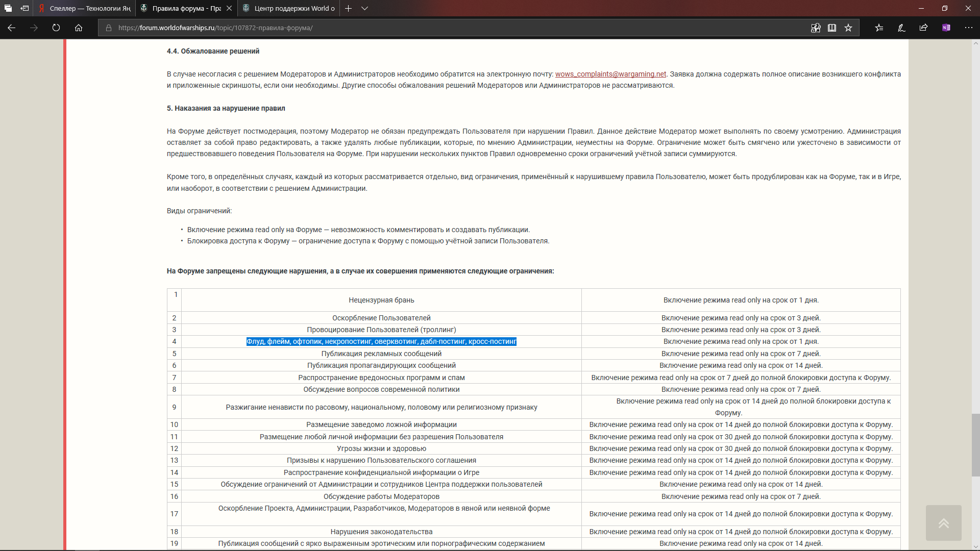Screen dimensions: 980x551
Task: Switch to the Спеллер — Технологии Яндекса tab
Action: point(84,8)
